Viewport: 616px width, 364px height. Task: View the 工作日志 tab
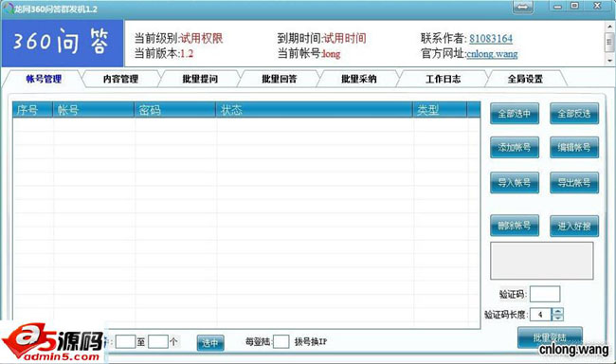pos(444,79)
